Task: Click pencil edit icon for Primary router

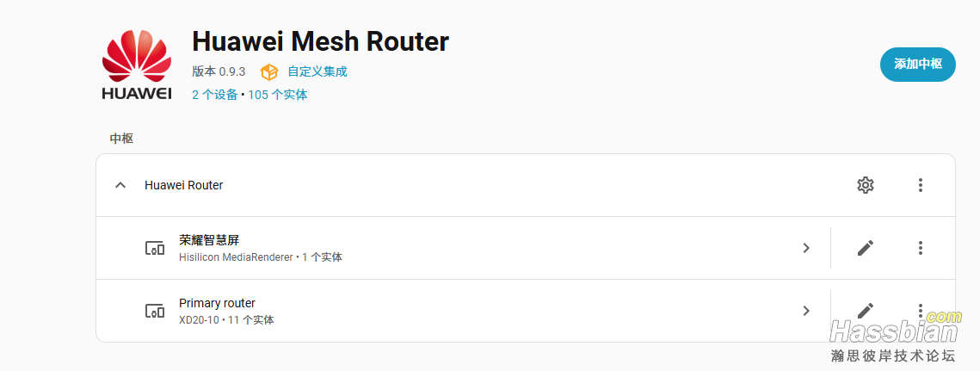Action: [865, 310]
